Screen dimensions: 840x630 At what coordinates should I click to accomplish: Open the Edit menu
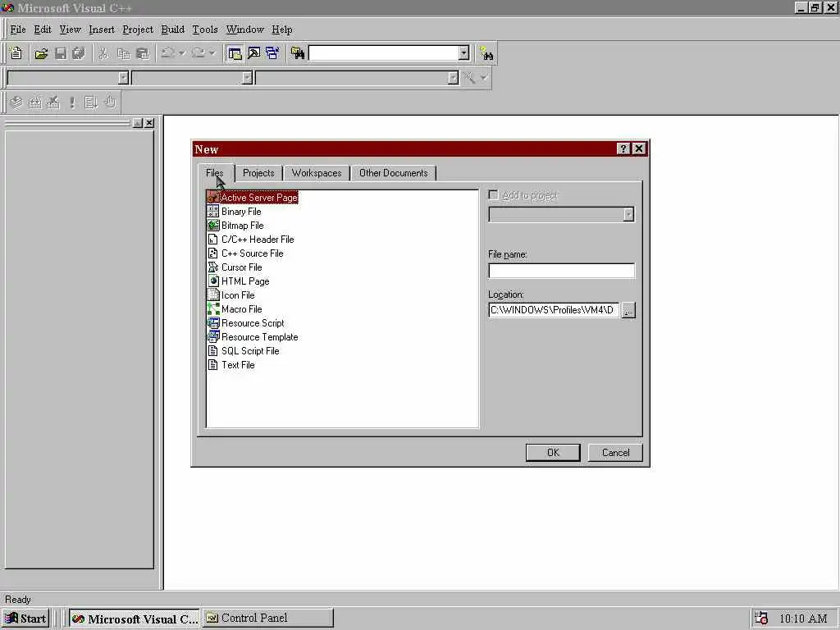point(43,30)
